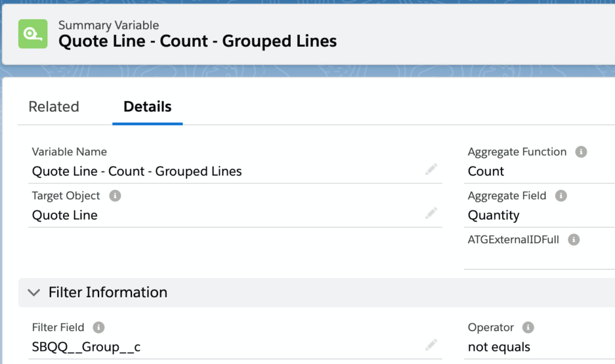Click the Operator field label

coord(491,327)
